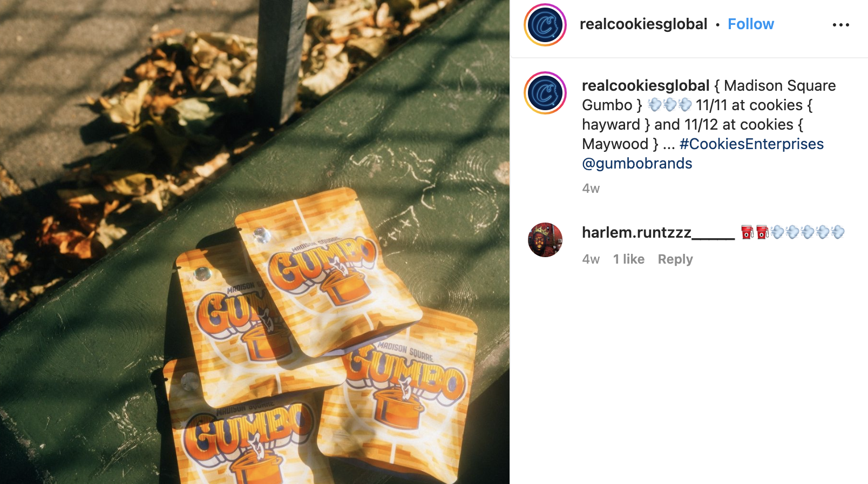
Task: Open the three-dot more options menu
Action: point(840,25)
